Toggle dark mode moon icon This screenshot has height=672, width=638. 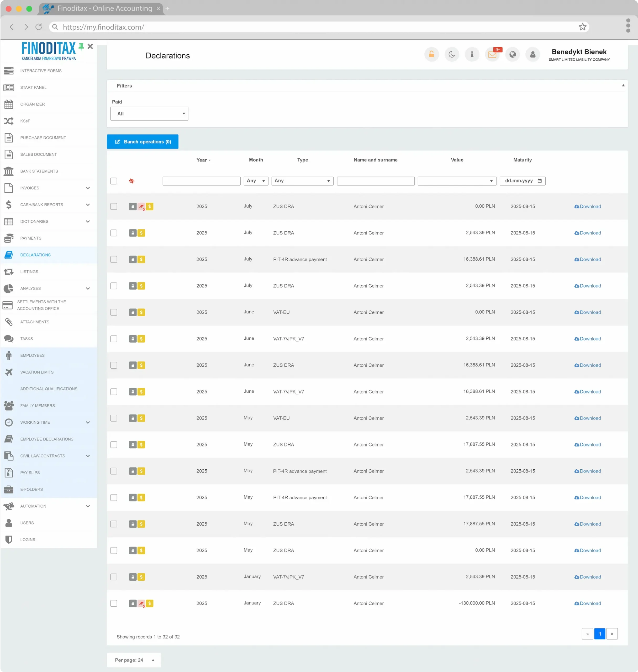coord(451,54)
